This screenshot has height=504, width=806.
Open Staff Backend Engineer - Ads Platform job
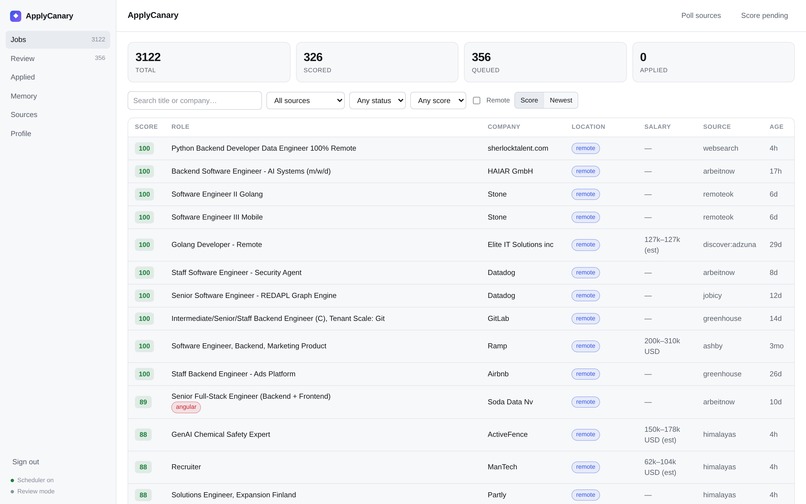(233, 374)
